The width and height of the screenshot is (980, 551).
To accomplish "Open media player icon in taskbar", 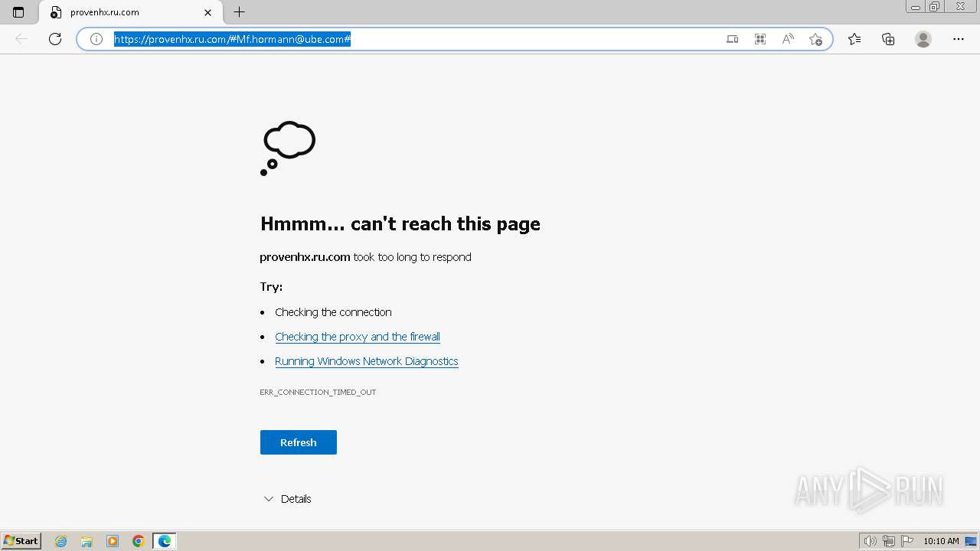I will click(113, 541).
